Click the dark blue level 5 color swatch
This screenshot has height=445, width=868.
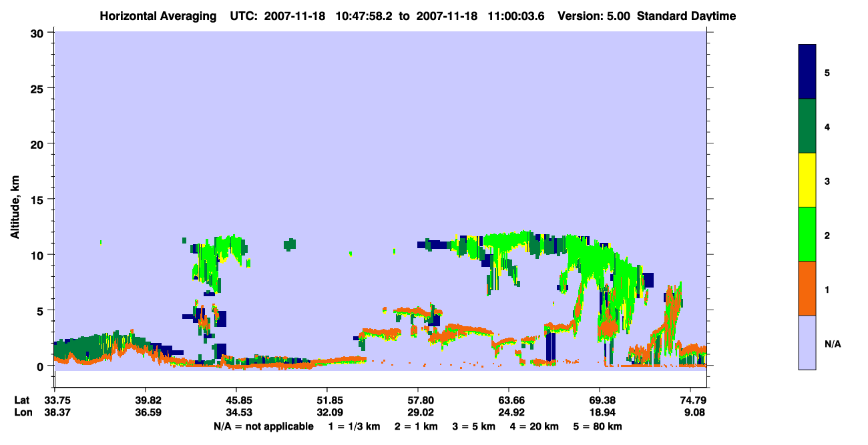pos(807,72)
